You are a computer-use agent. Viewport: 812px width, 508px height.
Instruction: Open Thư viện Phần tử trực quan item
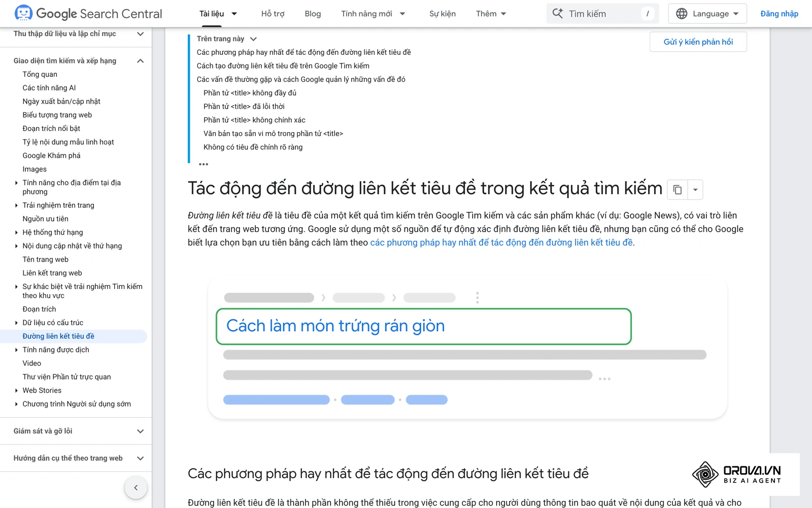tap(66, 377)
